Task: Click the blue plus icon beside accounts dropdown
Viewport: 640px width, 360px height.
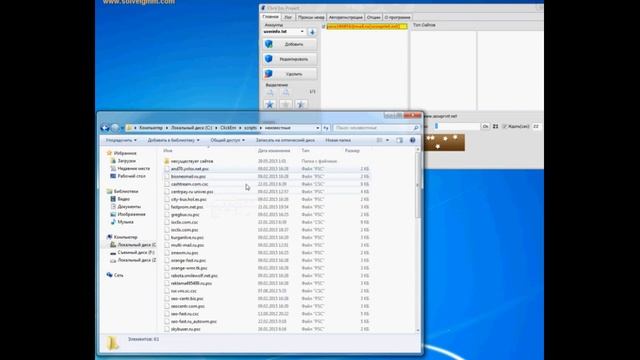Action: tap(312, 32)
